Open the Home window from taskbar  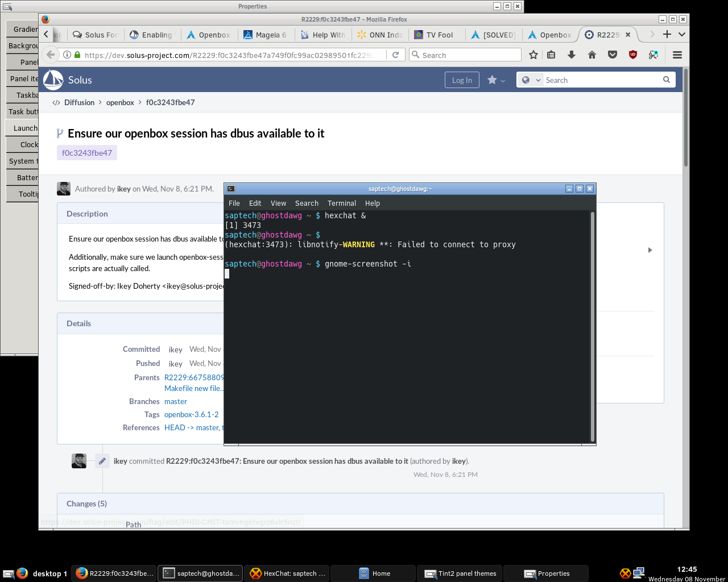374,573
